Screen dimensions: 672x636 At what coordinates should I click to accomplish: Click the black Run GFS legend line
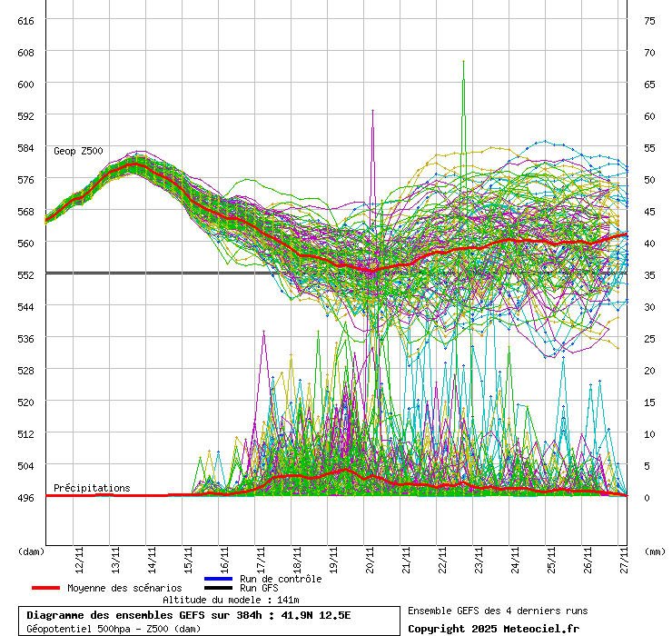(219, 588)
